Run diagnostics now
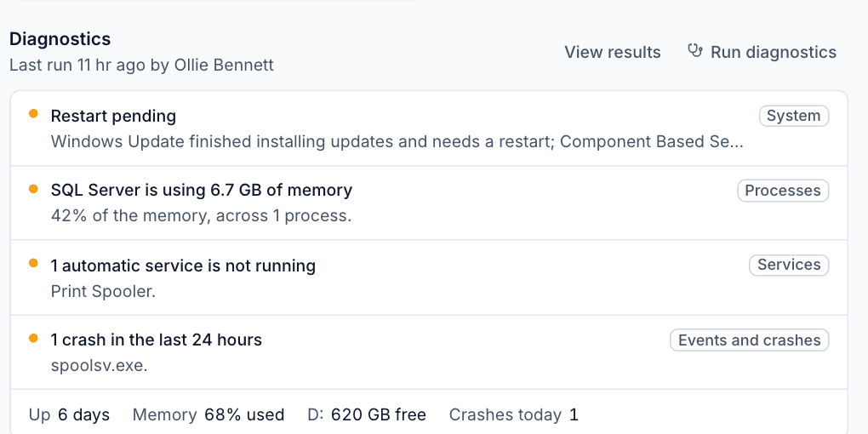 [x=762, y=52]
